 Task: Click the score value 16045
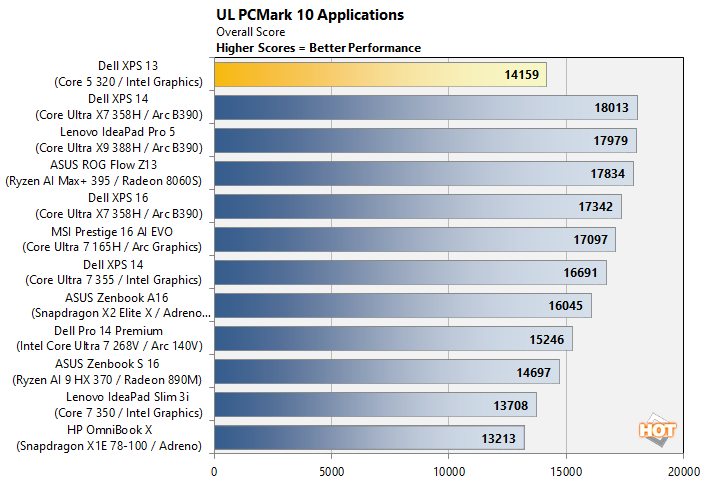click(x=565, y=306)
